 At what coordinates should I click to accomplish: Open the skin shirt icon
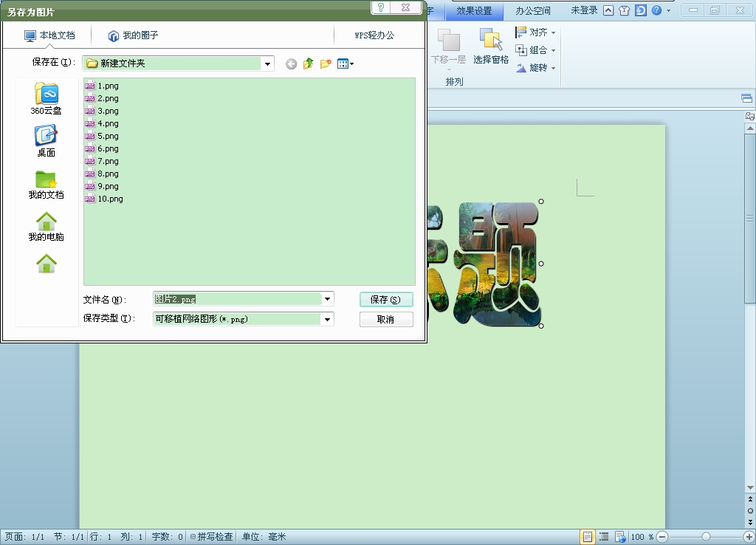point(625,10)
